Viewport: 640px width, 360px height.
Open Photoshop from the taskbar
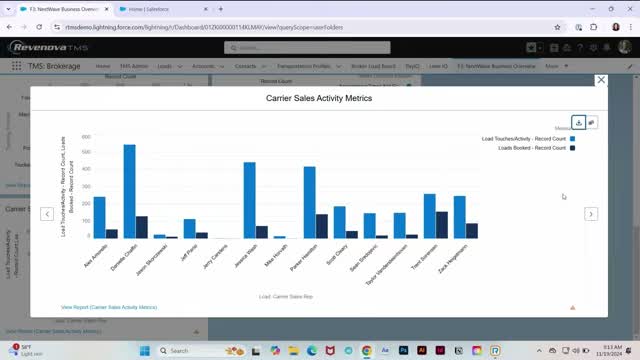pos(403,351)
